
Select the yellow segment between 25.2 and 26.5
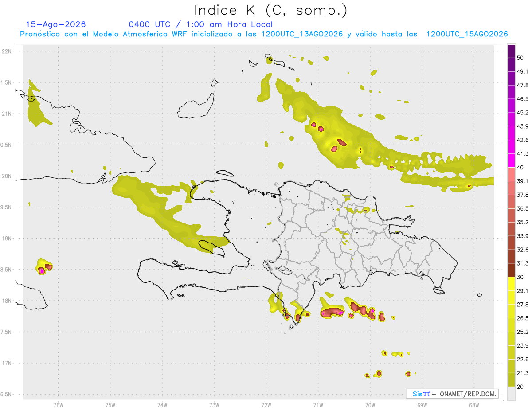511,325
